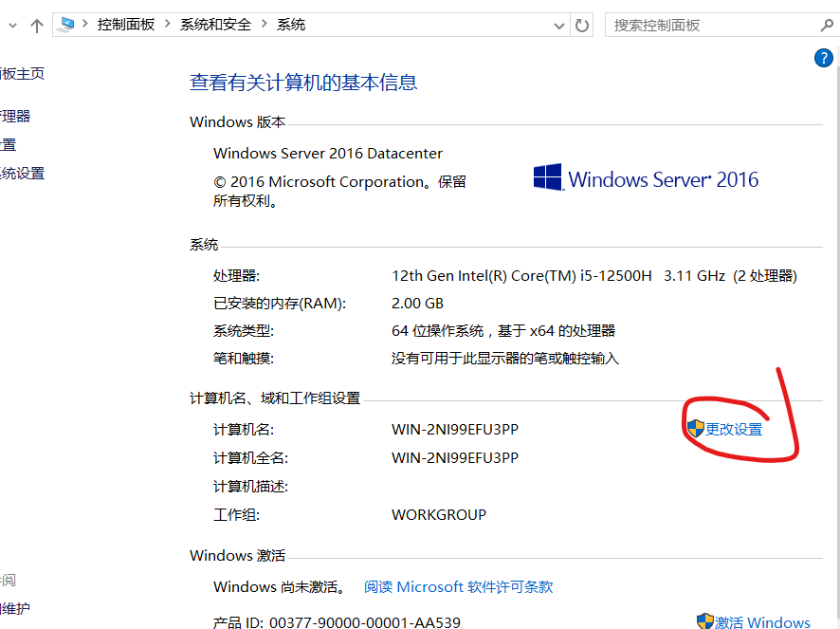Screen dimensions: 840x629
Task: Click the computer icon in address bar
Action: point(67,25)
